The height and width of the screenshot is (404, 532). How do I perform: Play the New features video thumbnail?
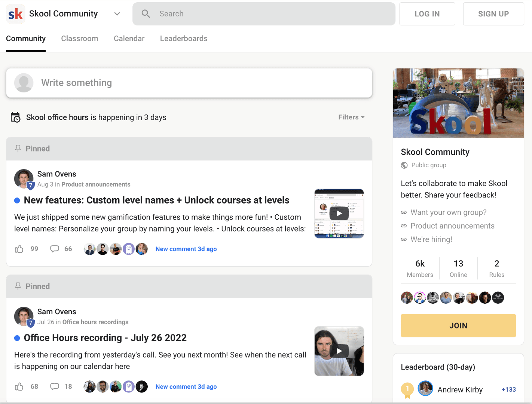click(x=339, y=214)
